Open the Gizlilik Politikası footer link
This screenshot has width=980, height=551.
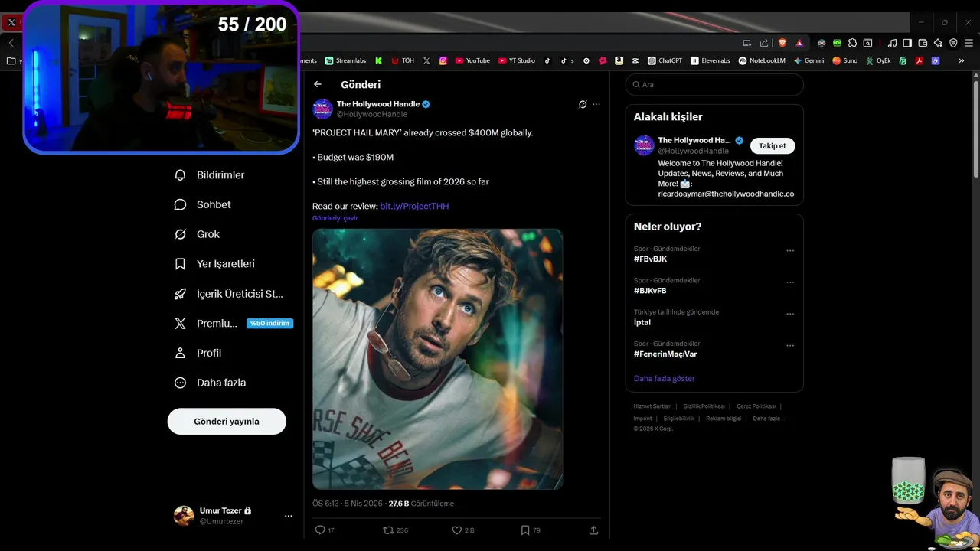pos(704,406)
